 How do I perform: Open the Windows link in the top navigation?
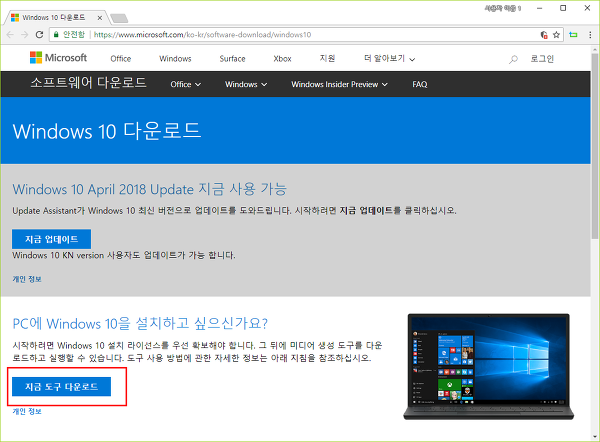175,59
